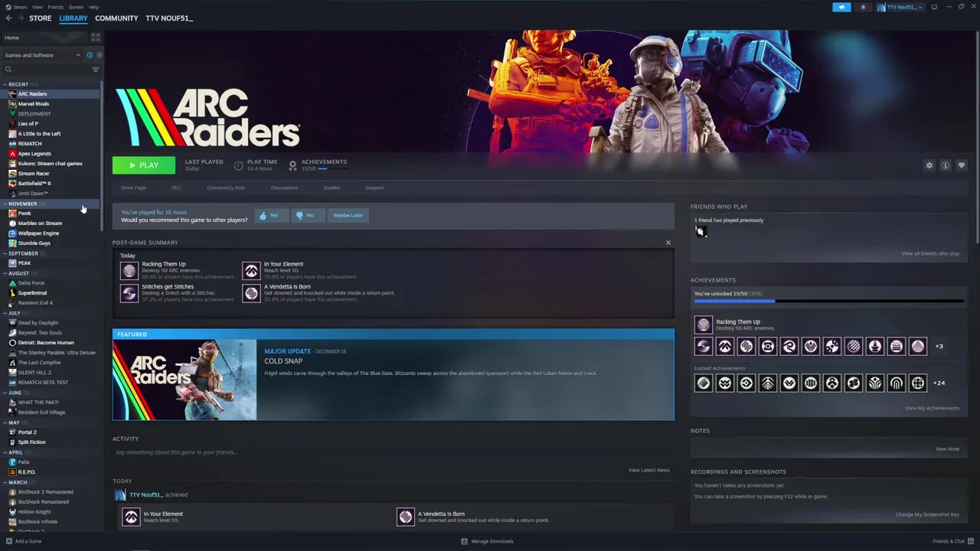
Task: Add ARC Raiders to favorites heart icon
Action: pyautogui.click(x=962, y=165)
